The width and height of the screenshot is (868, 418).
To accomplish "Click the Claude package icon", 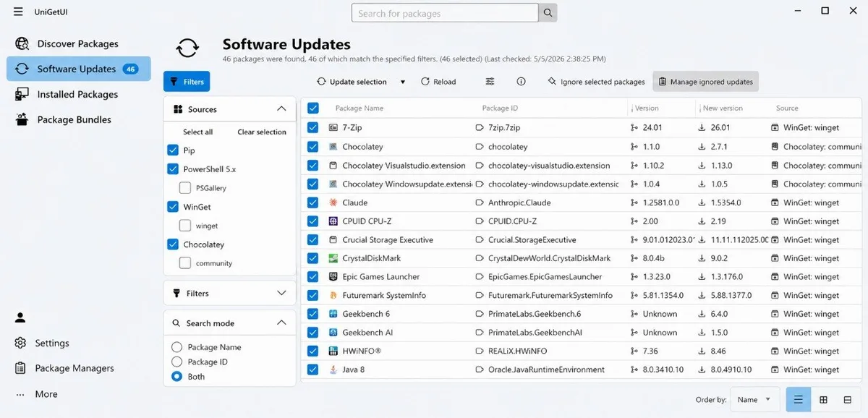I will click(333, 202).
